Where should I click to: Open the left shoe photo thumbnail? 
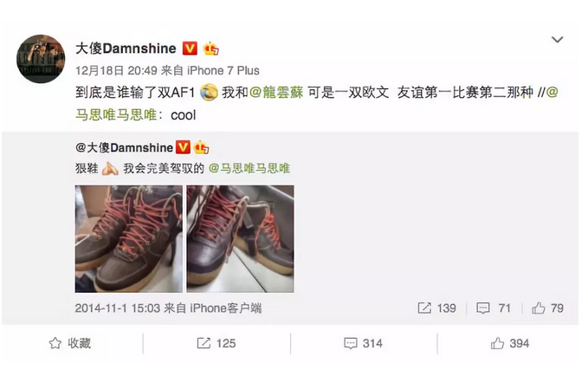coord(129,238)
